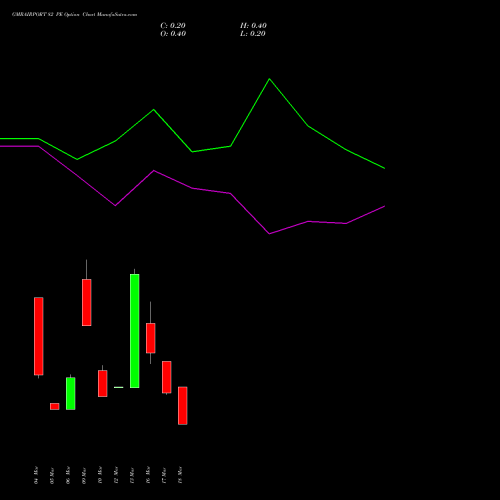This screenshot has width=500, height=500.
Task: Select the 10 Mar date label
Action: [100, 475]
